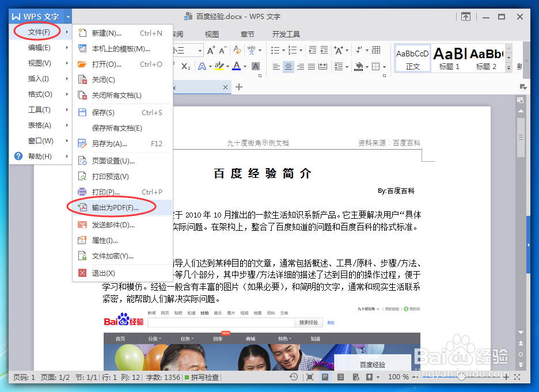Click the increase font size icon

click(x=211, y=50)
